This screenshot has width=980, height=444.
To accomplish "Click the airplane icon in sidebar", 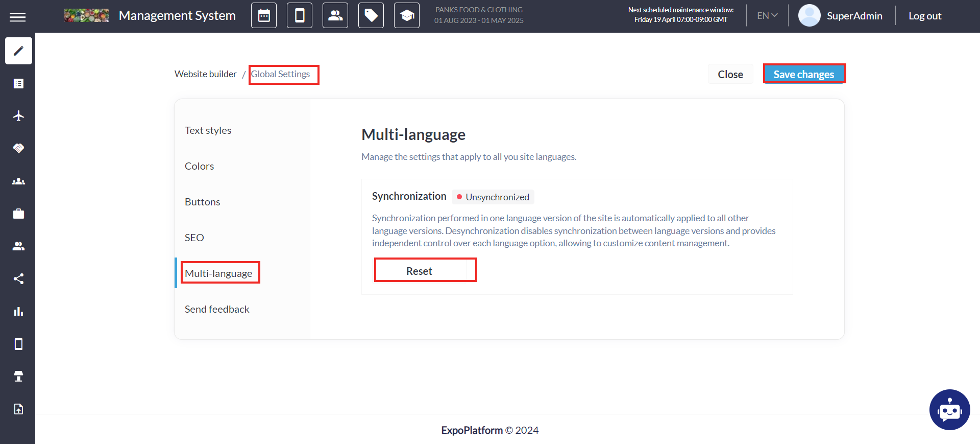I will pyautogui.click(x=18, y=116).
